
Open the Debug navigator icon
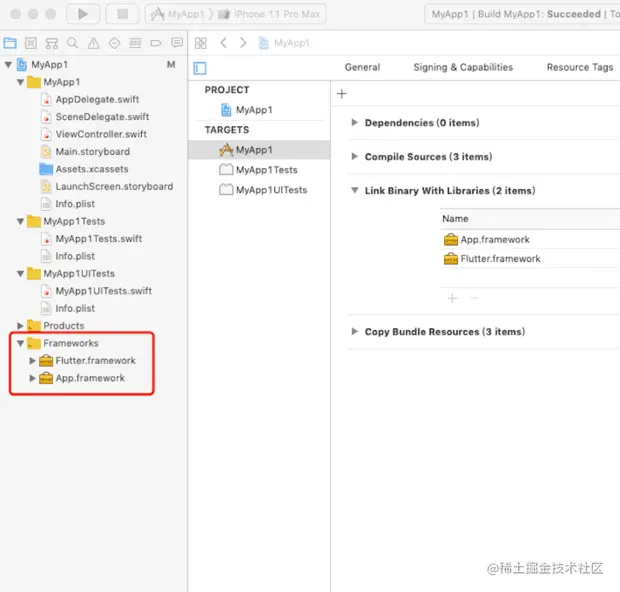click(135, 43)
